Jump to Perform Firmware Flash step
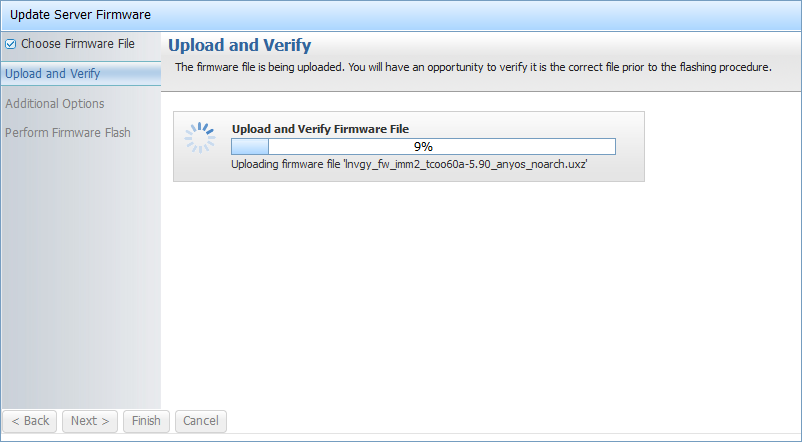The height and width of the screenshot is (442, 802). (x=68, y=132)
